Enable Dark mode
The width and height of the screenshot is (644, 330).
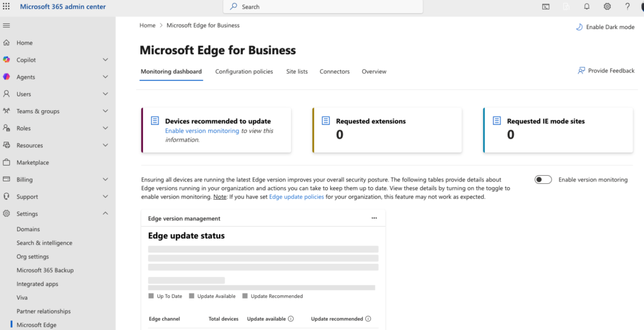click(605, 27)
